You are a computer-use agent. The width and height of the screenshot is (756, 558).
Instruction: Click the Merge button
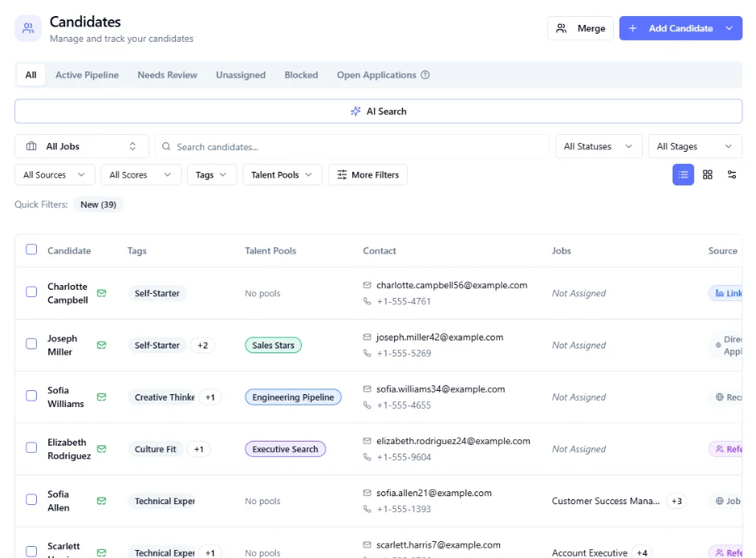pos(580,28)
